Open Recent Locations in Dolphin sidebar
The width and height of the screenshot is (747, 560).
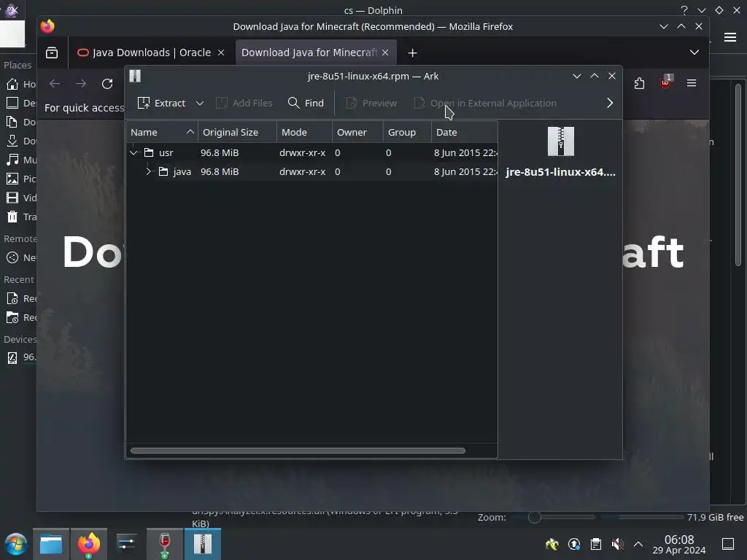(x=20, y=318)
